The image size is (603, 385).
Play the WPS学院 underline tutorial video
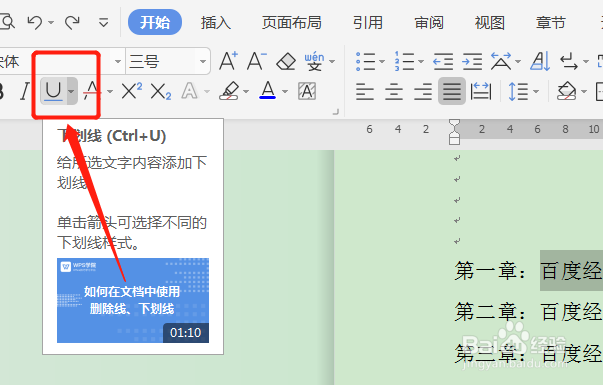click(x=133, y=300)
